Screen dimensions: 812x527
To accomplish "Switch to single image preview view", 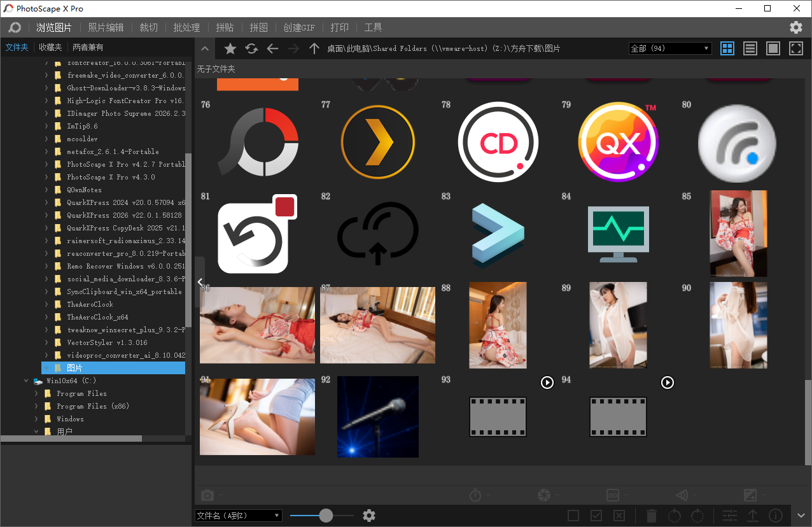I will tap(773, 48).
